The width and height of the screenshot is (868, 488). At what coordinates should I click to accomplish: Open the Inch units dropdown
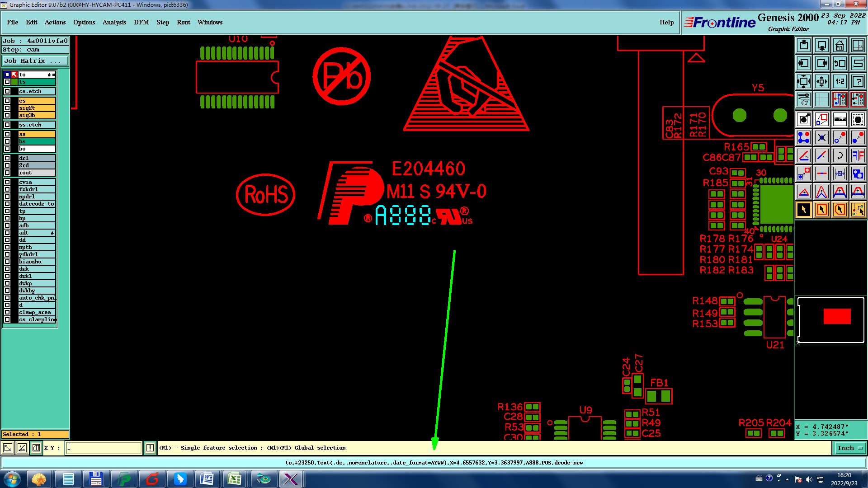point(850,448)
